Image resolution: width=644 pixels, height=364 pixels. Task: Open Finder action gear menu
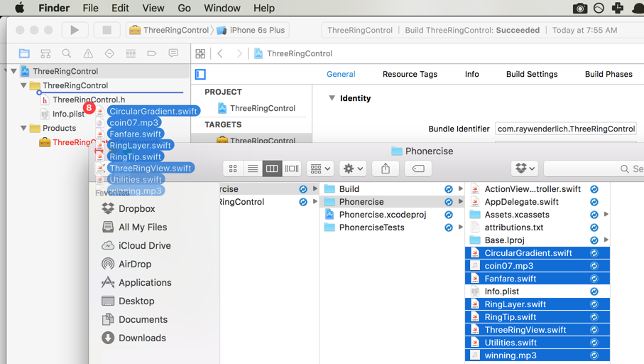click(353, 168)
